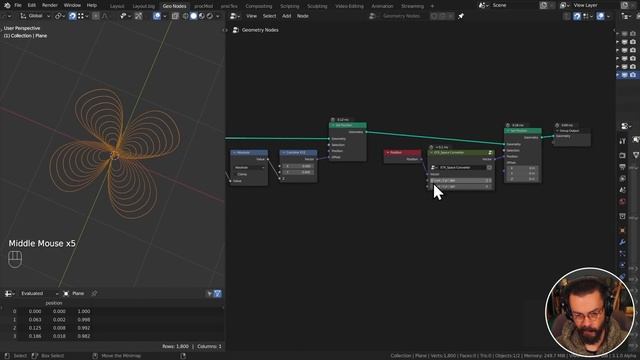Toggle first outliner row render camera icon
The height and width of the screenshot is (360, 640).
pyautogui.click(x=633, y=33)
